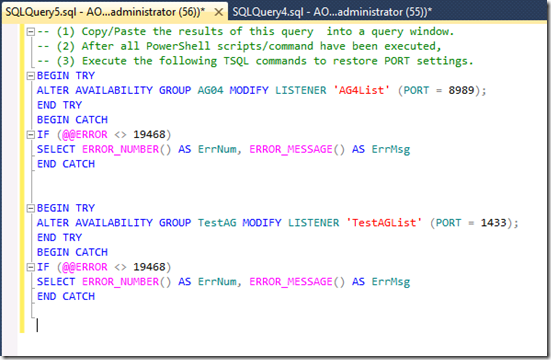Click the 'TestAGList' listener string
This screenshot has width=551, height=360.
[384, 223]
